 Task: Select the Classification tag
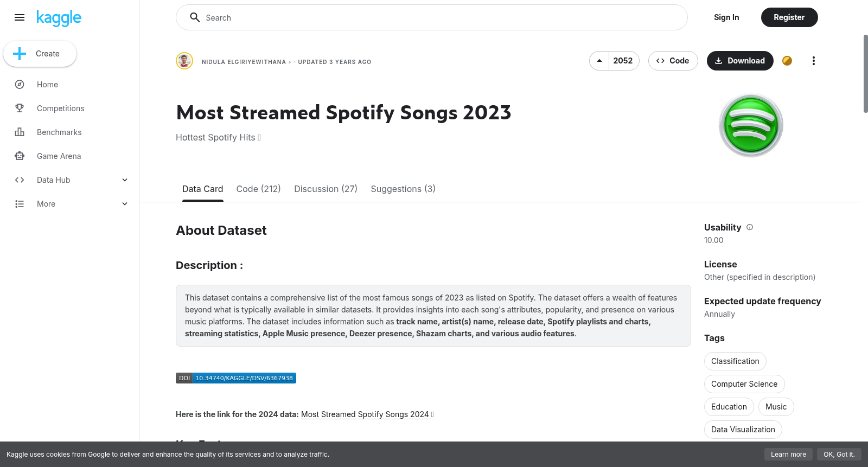[735, 361]
